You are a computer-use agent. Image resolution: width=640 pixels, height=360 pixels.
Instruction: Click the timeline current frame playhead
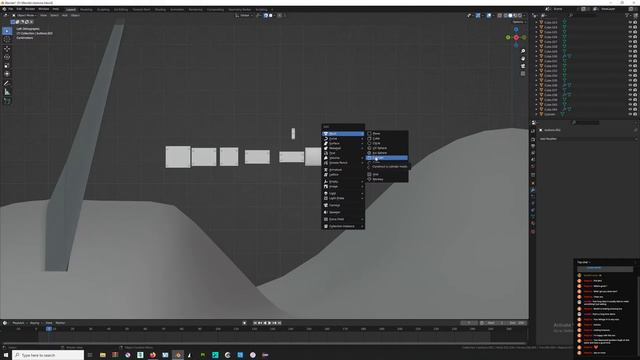[49, 329]
